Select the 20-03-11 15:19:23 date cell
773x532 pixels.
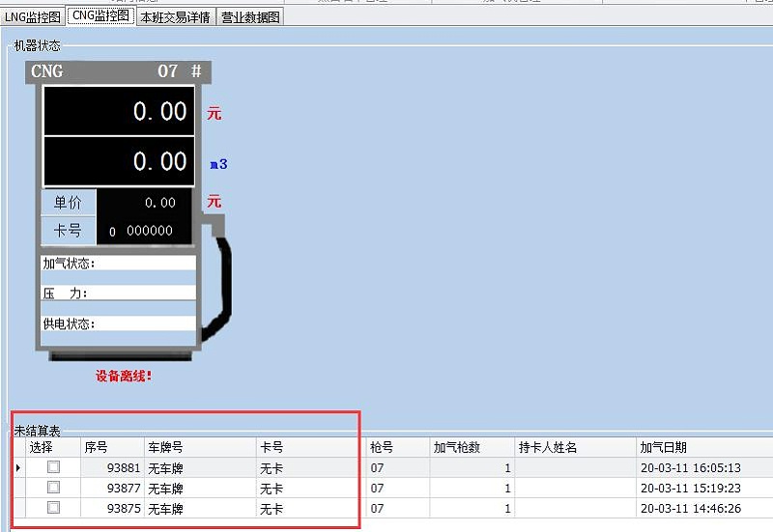coord(690,489)
